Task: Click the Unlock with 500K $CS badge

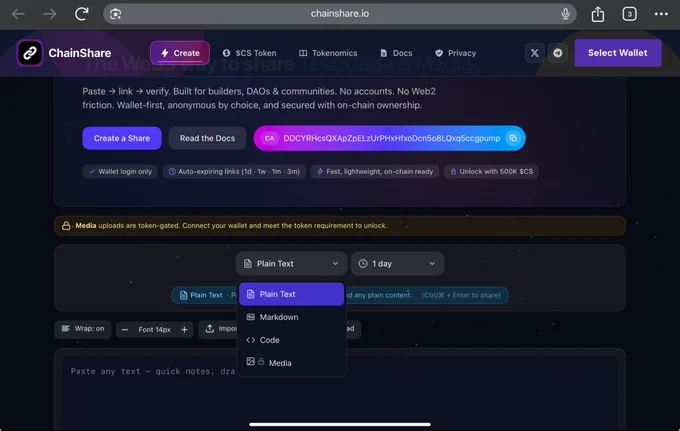Action: tap(491, 172)
